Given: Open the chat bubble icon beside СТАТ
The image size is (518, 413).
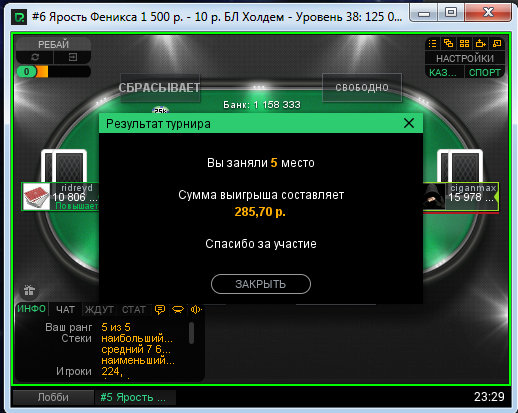Looking at the screenshot, I should point(160,310).
